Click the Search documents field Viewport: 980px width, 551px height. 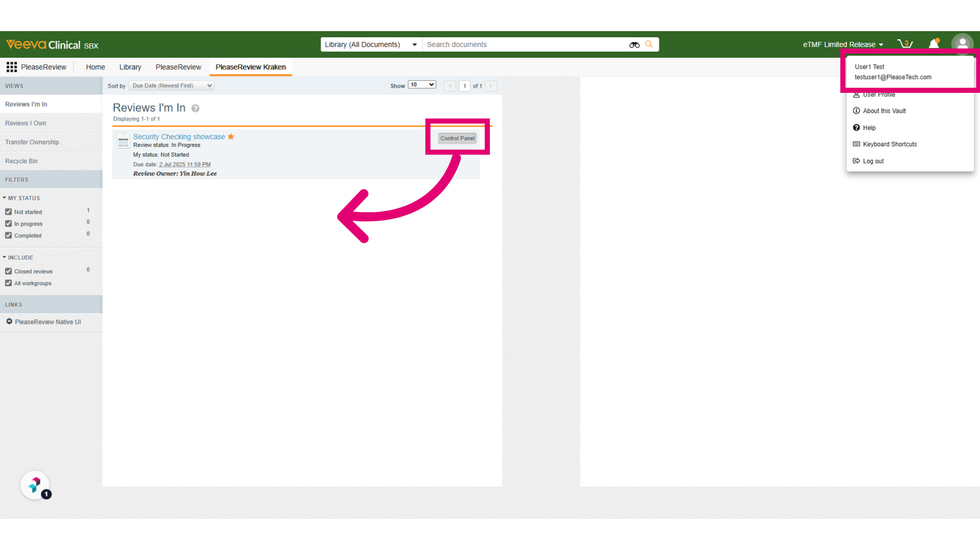[526, 44]
